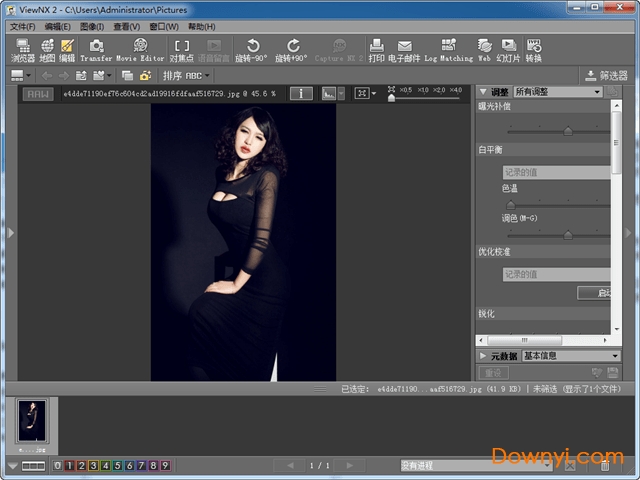This screenshot has width=640, height=480.
Task: Open the 所有调整 adjustments dropdown
Action: click(558, 92)
